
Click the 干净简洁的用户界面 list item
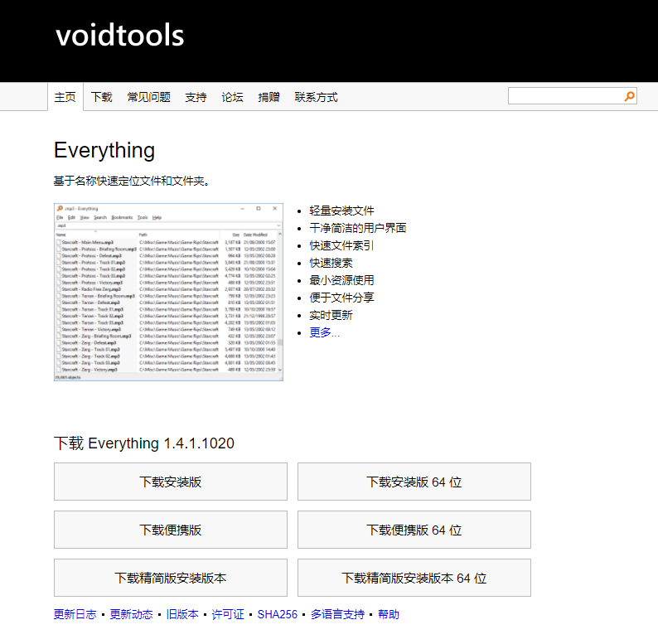[x=358, y=228]
